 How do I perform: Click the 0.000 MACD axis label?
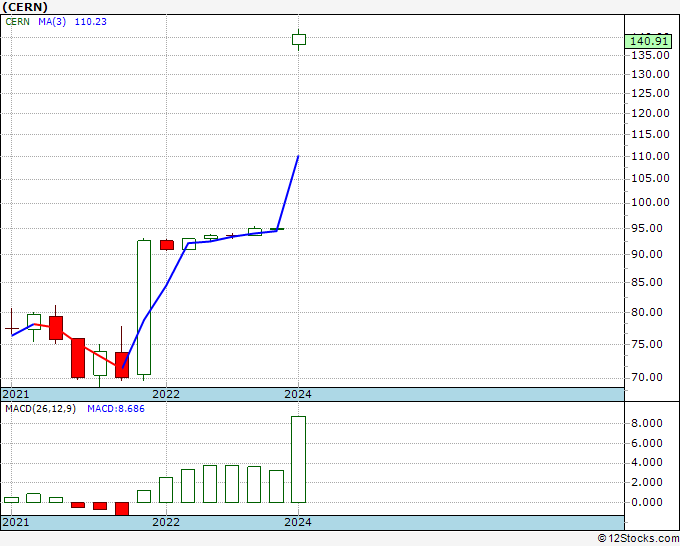[x=647, y=502]
